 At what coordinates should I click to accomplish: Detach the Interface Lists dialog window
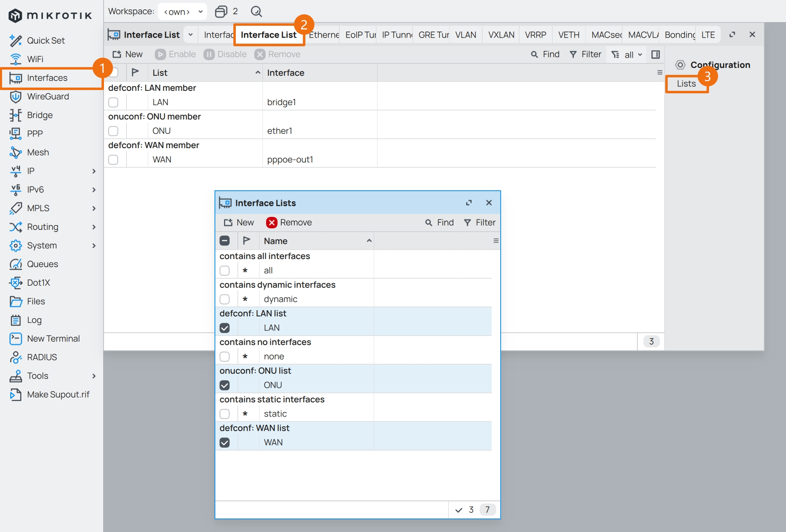click(469, 203)
